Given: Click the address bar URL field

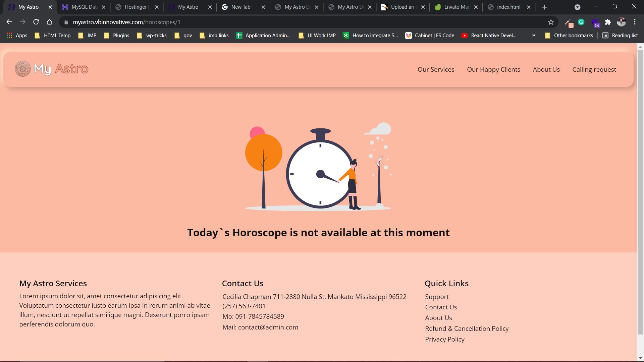Looking at the screenshot, I should click(x=302, y=22).
